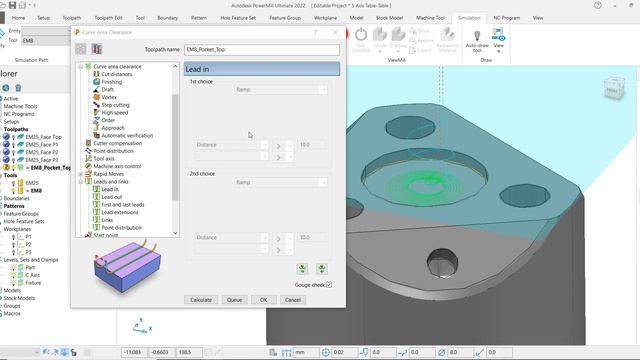Select the Lead out page
The width and height of the screenshot is (640, 360).
click(x=111, y=197)
